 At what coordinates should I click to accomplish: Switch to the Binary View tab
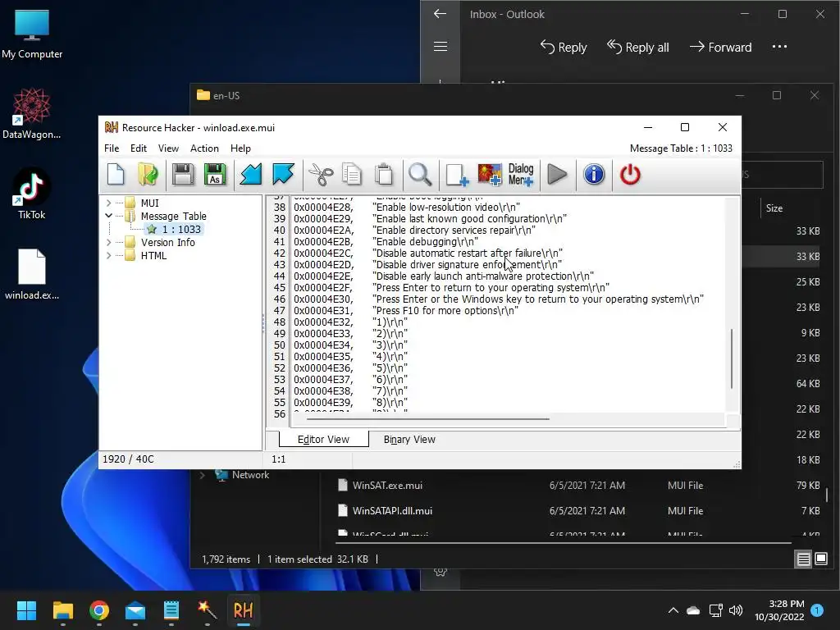[x=409, y=440]
